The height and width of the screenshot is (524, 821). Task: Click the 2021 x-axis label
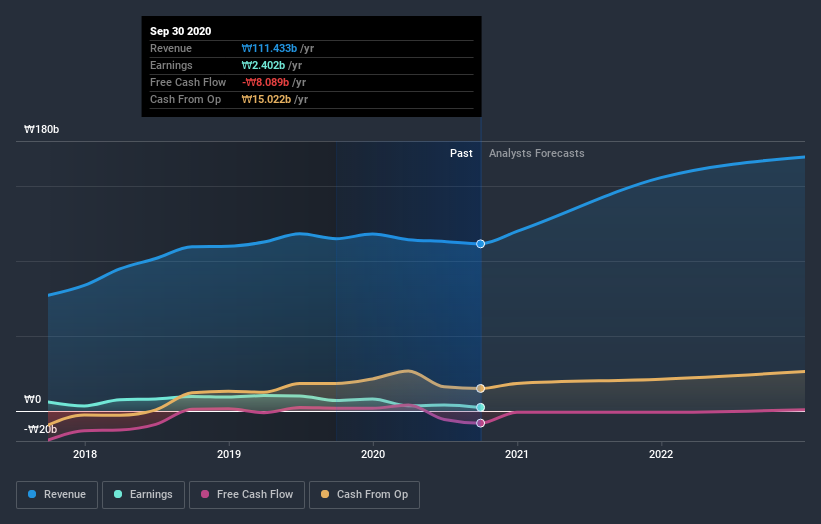pyautogui.click(x=517, y=454)
